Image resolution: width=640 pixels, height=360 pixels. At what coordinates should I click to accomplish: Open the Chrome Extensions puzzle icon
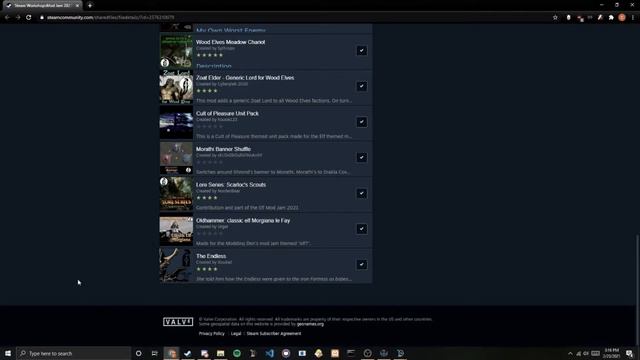pos(611,18)
